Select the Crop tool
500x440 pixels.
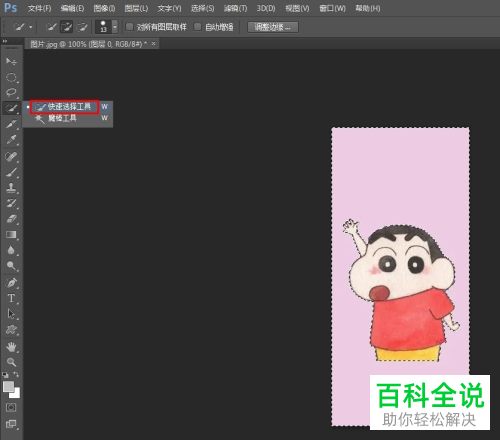[11, 124]
